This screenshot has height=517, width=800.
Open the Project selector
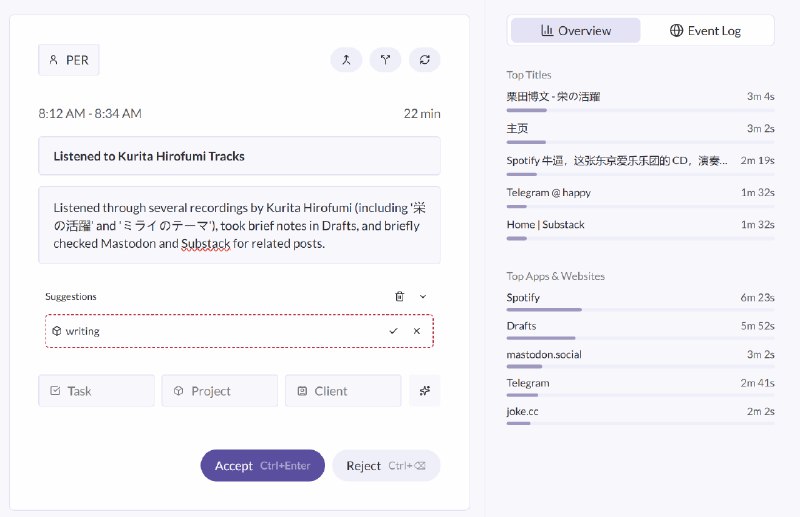tap(219, 391)
